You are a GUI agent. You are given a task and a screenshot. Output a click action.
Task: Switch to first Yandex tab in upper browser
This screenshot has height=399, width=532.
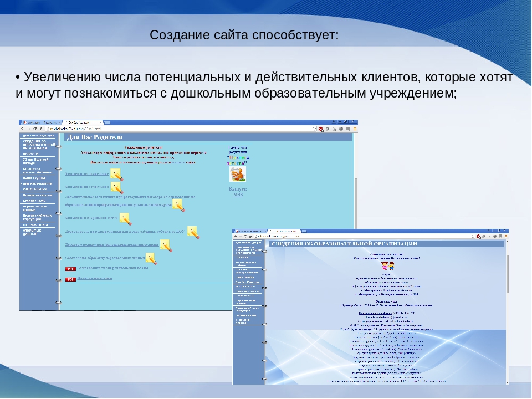coord(42,122)
